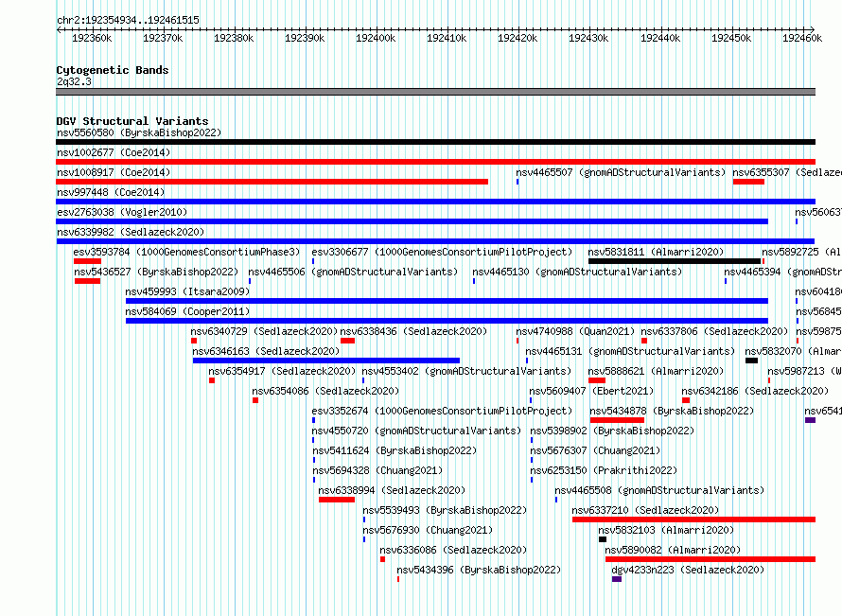The image size is (842, 616).
Task: Click nsv6253150 (Prakrithi2022) label
Action: (605, 470)
